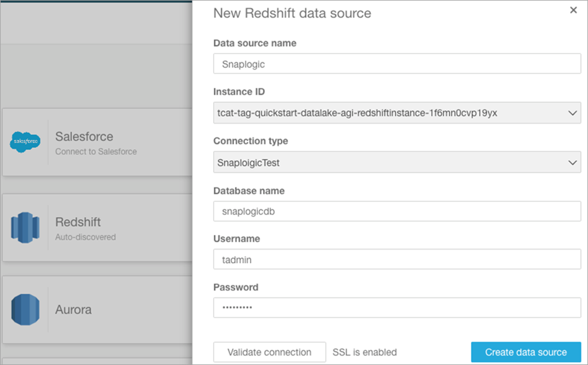Screen dimensions: 588x365
Task: Click the Auto-discovered subtitle under Redshift
Action: [x=85, y=237]
